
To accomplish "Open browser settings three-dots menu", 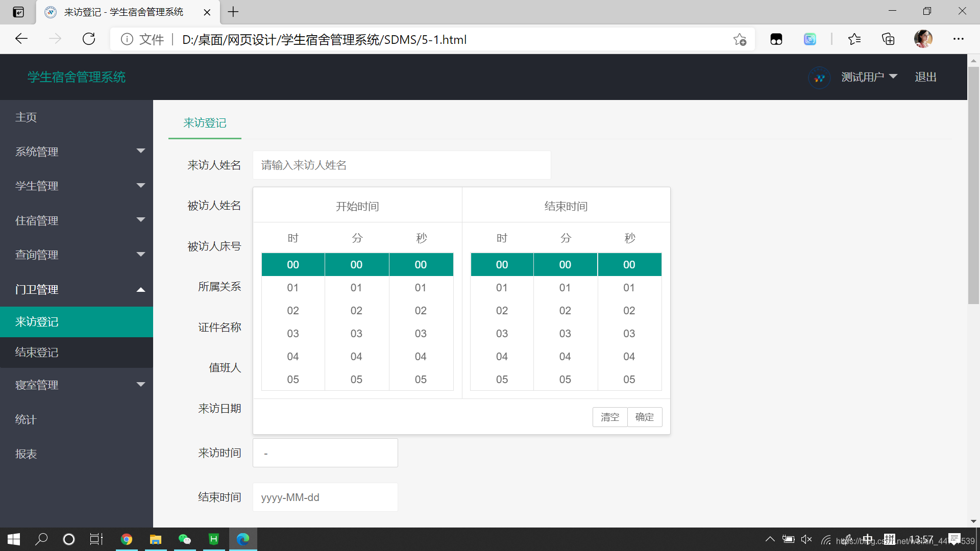I will tap(958, 39).
